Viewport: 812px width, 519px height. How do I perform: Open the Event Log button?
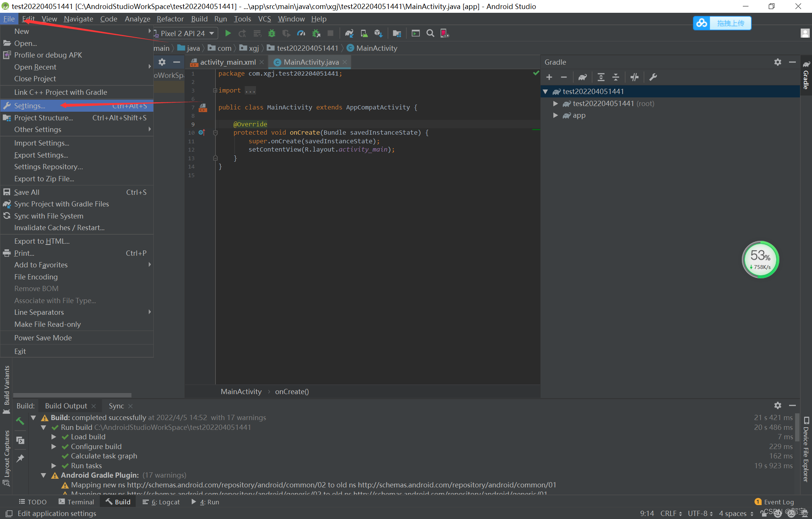tap(774, 502)
